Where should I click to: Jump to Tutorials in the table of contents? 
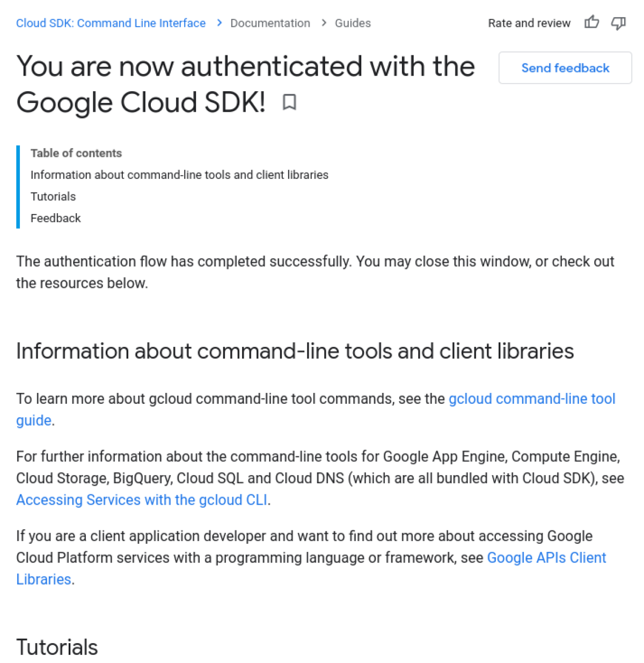53,196
